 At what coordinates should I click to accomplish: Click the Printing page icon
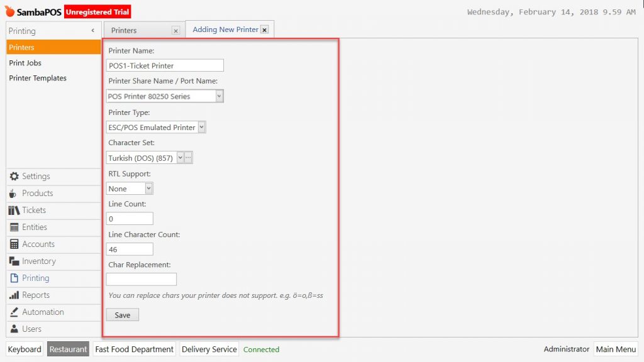pyautogui.click(x=14, y=278)
